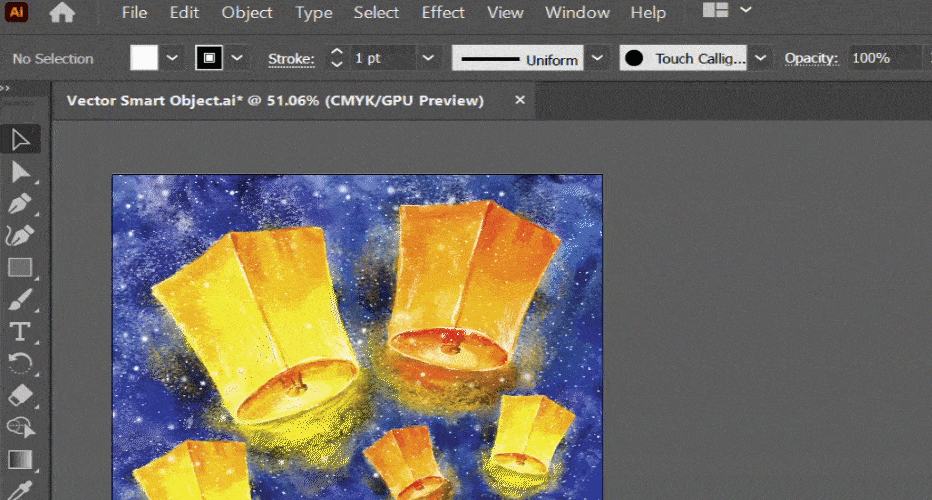
Task: Click the Home icon
Action: [x=62, y=13]
